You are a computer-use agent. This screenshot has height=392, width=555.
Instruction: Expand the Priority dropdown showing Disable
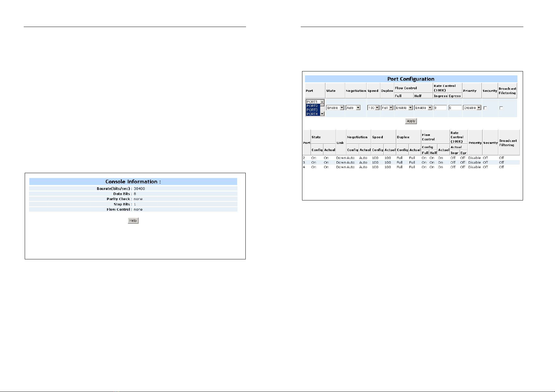(x=472, y=108)
